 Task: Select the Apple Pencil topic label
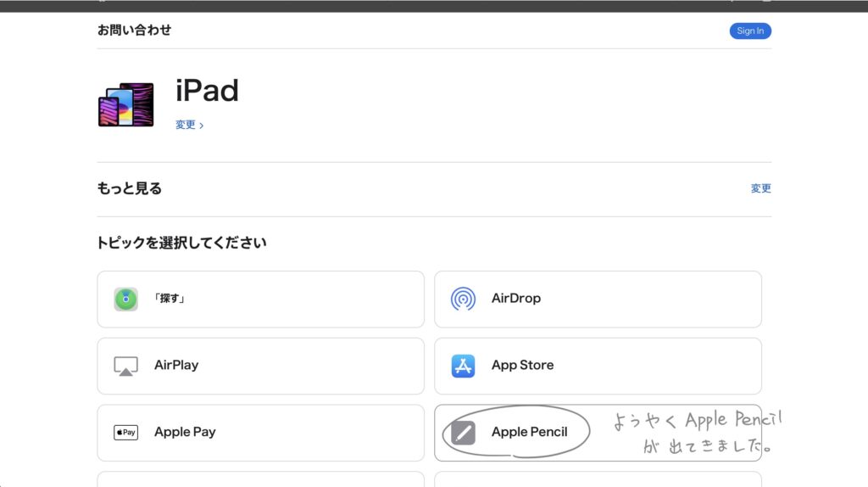click(529, 432)
